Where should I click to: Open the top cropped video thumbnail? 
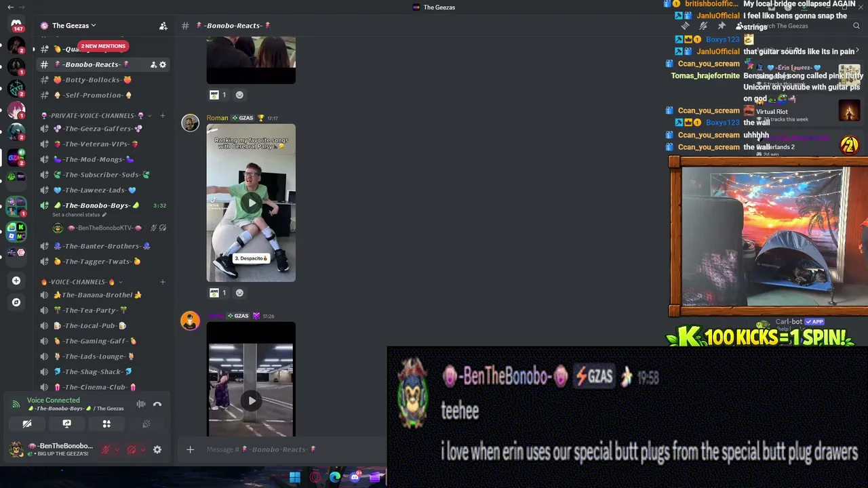point(251,60)
